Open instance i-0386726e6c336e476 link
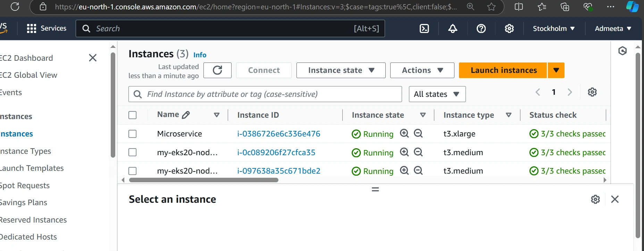 point(278,134)
